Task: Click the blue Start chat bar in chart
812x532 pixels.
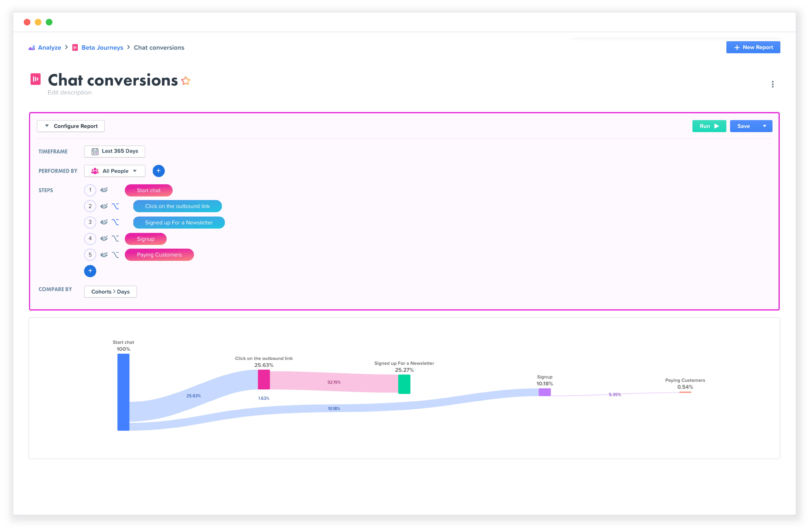Action: (x=124, y=392)
